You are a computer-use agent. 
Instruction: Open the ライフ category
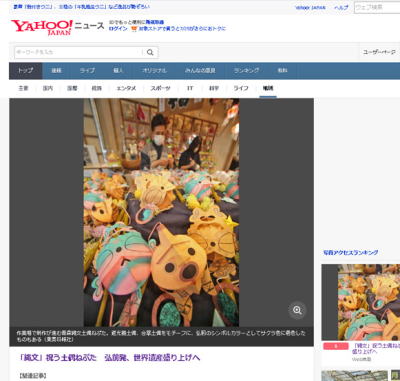(x=241, y=88)
